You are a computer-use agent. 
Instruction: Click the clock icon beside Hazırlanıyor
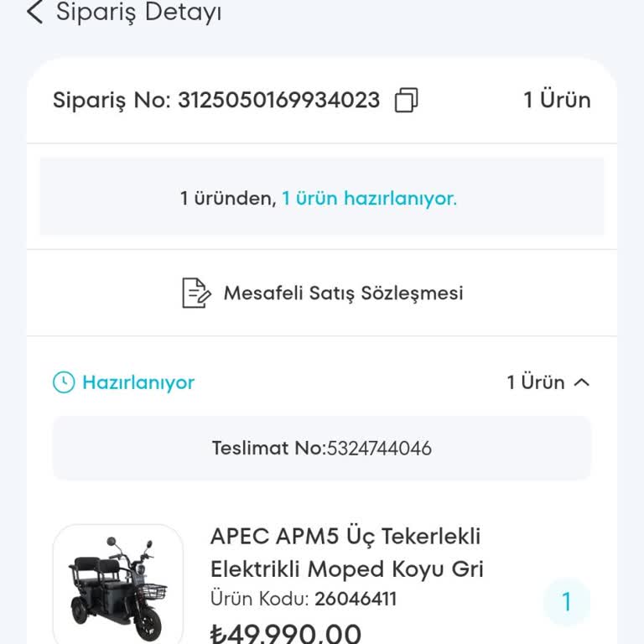click(x=64, y=382)
